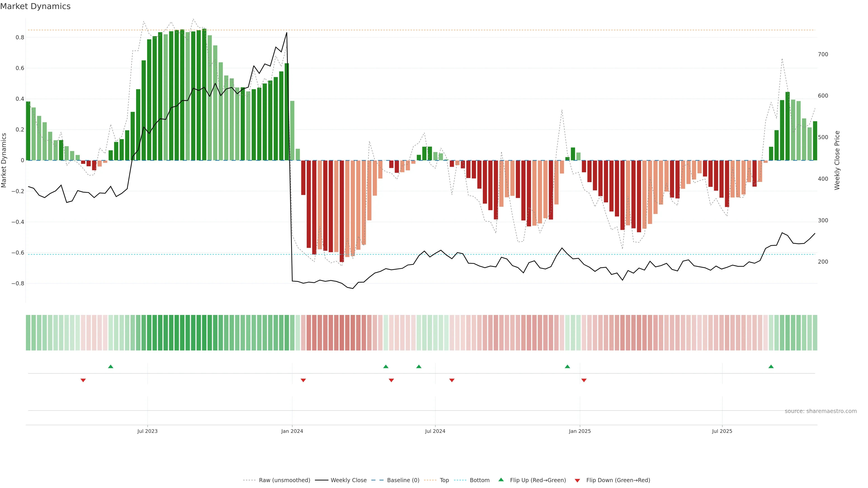The width and height of the screenshot is (868, 488).
Task: Click the Market Dynamics chart title
Action: point(35,6)
